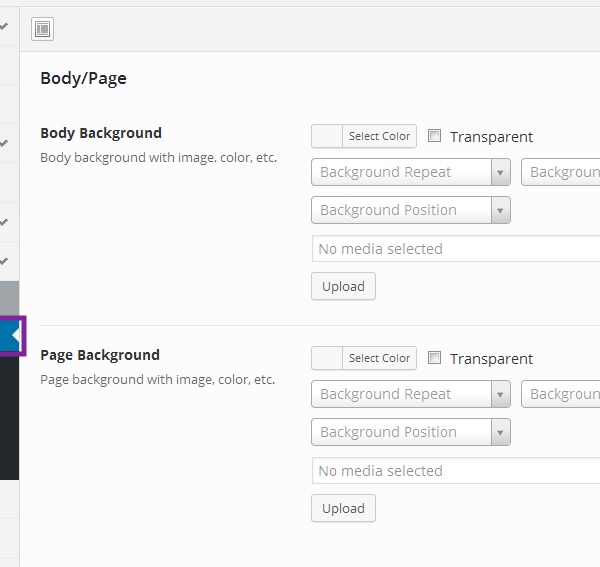Click the Body Background color swatch

point(327,136)
